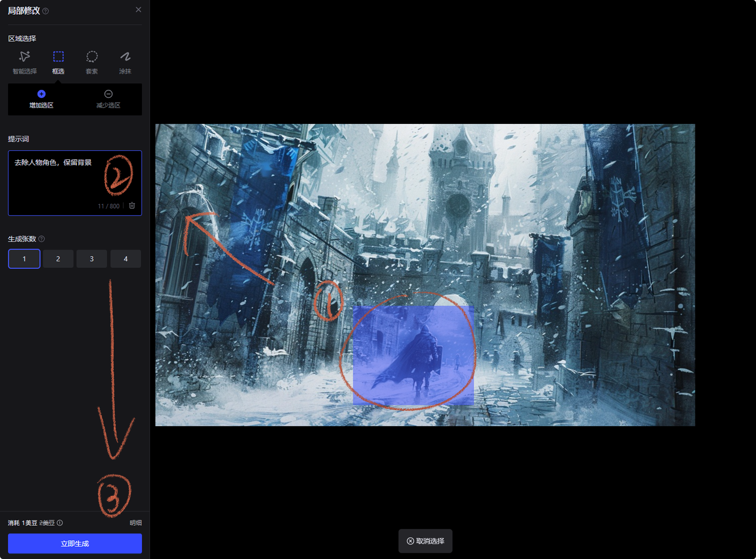Screen dimensions: 756x559
Task: Open help icon beside 生成张数
Action: coord(42,239)
